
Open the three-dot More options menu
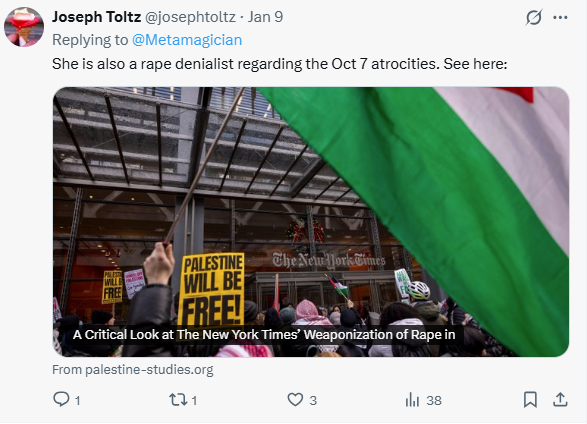[x=560, y=17]
